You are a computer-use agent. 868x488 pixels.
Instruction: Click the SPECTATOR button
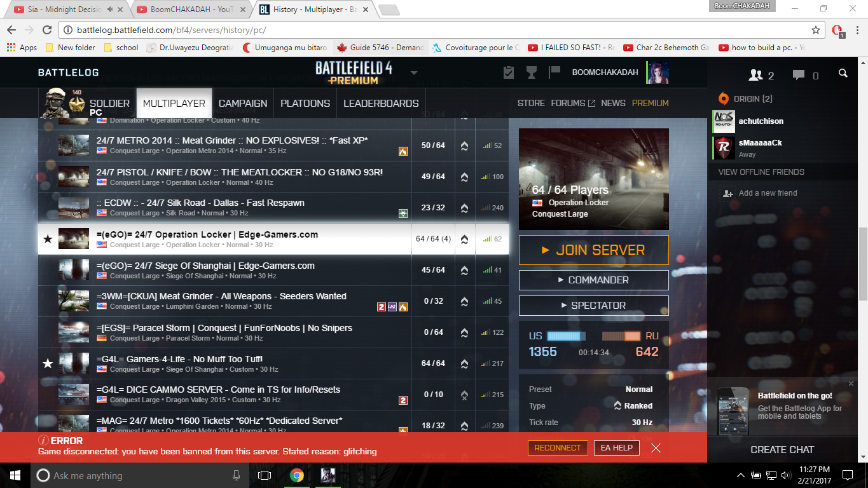coord(593,306)
